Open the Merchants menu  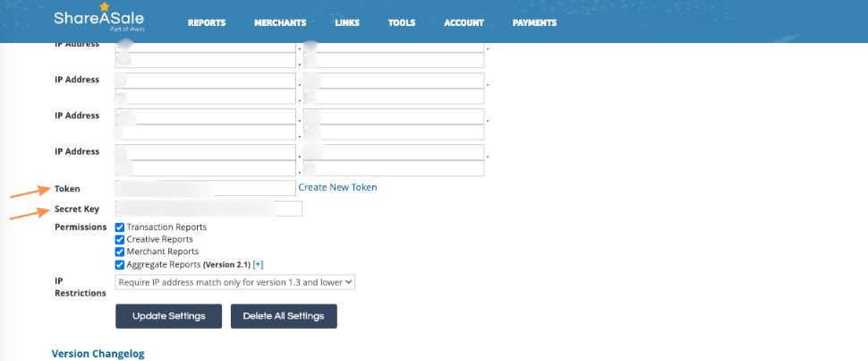[x=279, y=23]
